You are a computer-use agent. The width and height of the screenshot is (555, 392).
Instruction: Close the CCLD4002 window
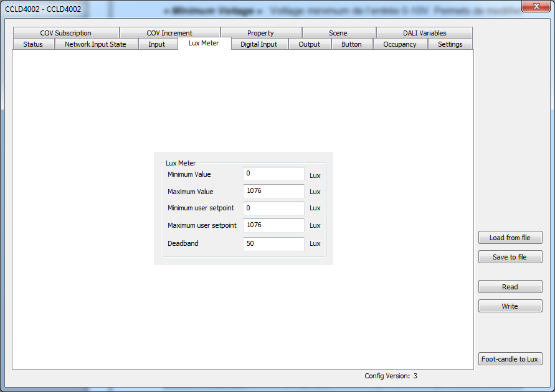click(536, 6)
